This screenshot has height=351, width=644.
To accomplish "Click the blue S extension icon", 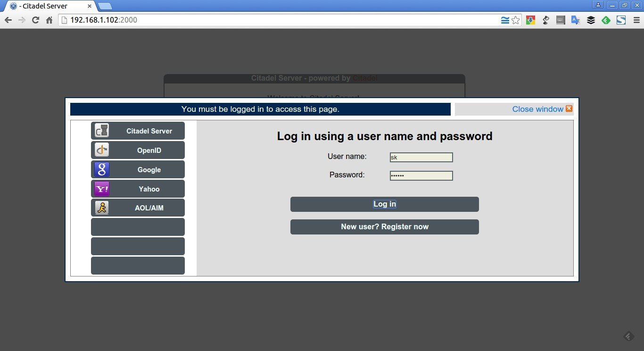I will pos(621,20).
